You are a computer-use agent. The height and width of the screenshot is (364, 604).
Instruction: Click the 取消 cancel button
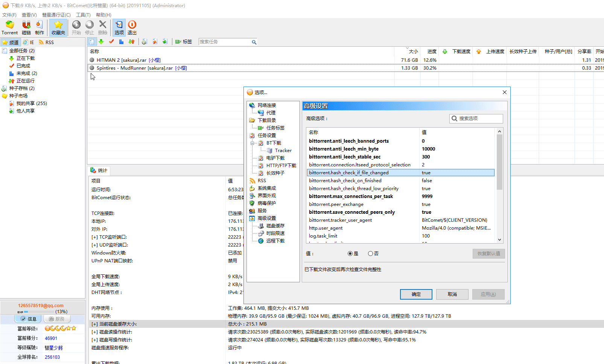452,294
